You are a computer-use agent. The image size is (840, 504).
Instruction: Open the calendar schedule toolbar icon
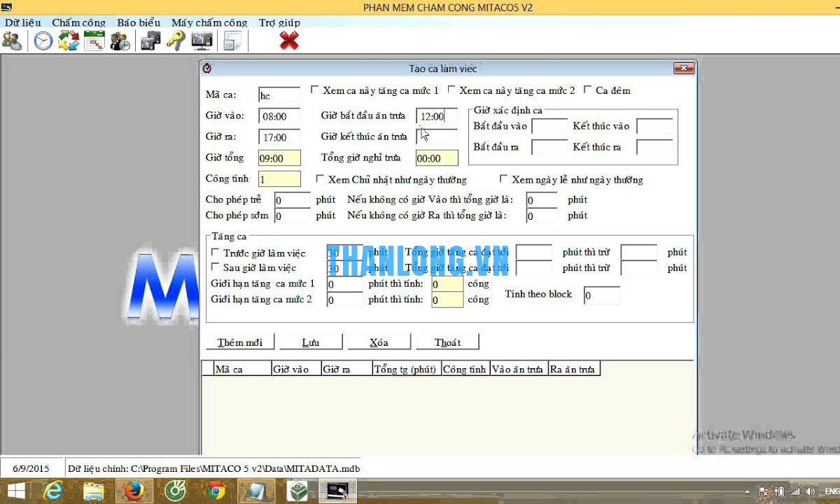click(94, 41)
